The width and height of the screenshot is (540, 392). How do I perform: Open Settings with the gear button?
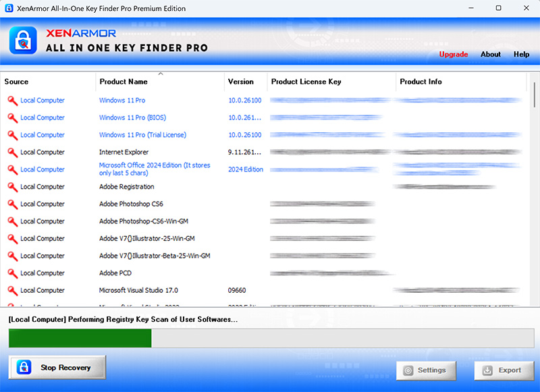tap(426, 370)
